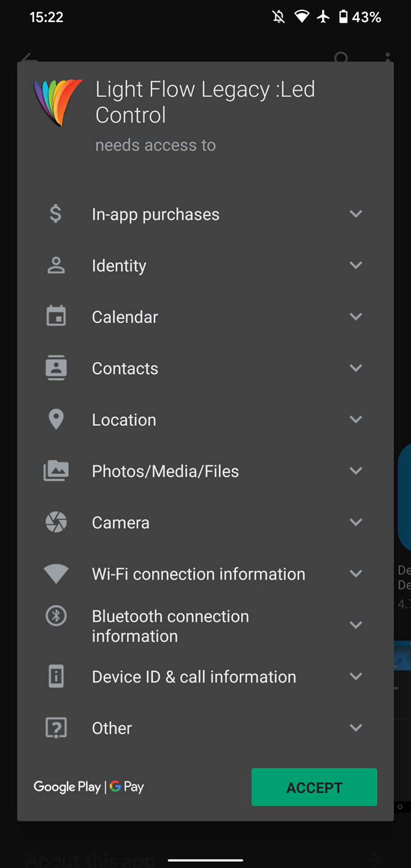Click the Light Flow Legacy app icon
The image size is (411, 868).
(x=58, y=102)
